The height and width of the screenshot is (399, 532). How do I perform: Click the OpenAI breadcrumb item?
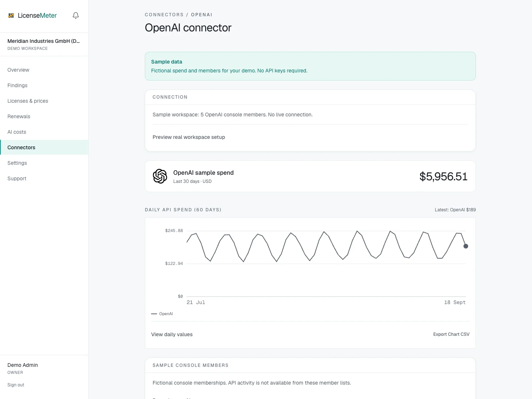[x=202, y=15]
